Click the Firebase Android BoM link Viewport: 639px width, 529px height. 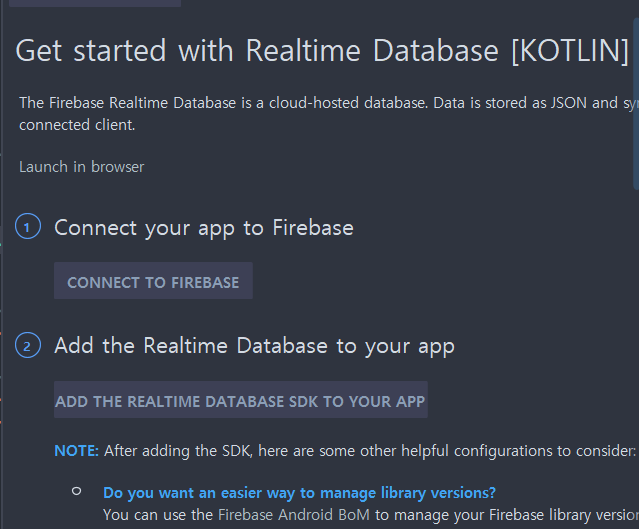pyautogui.click(x=294, y=515)
